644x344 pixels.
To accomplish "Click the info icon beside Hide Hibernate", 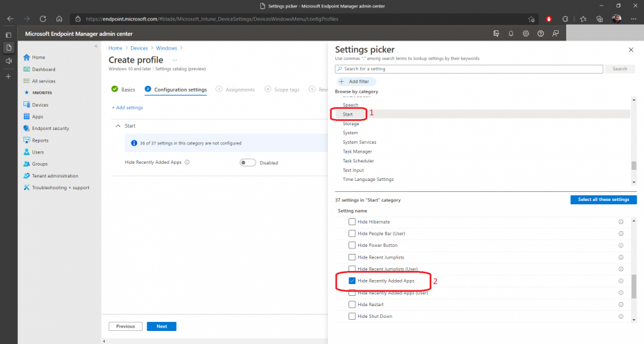I will [x=621, y=222].
